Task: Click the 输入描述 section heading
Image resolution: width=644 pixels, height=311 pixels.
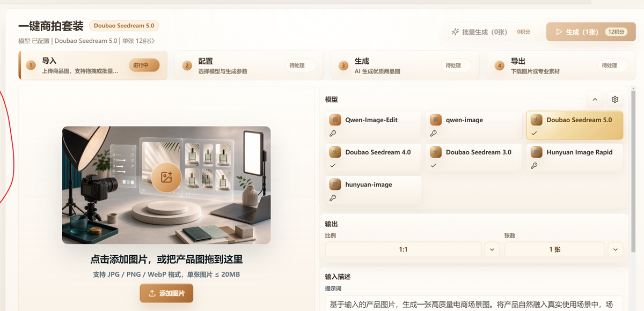Action: point(338,277)
